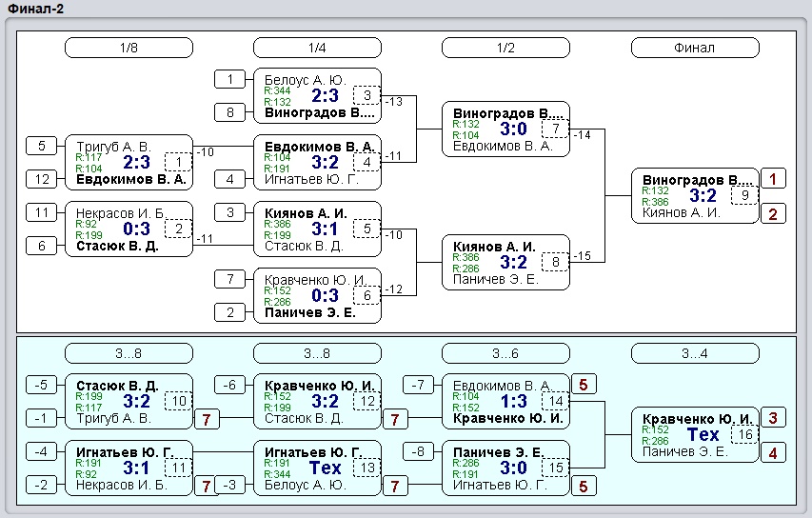The width and height of the screenshot is (812, 518).
Task: Click score 3:1 in Игнатьев–Некрасов consolation match
Action: point(137,468)
